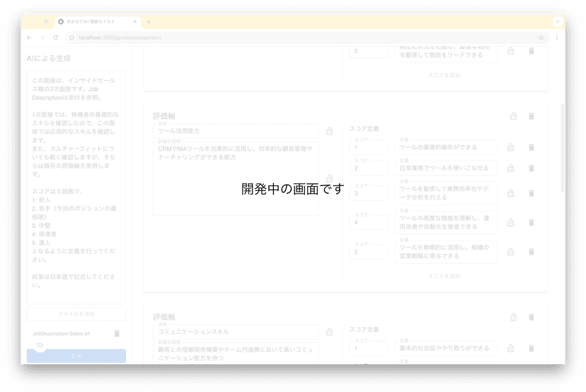Toggle lock for score 4 definition row
Screen dimensions: 586x392
coord(510,223)
